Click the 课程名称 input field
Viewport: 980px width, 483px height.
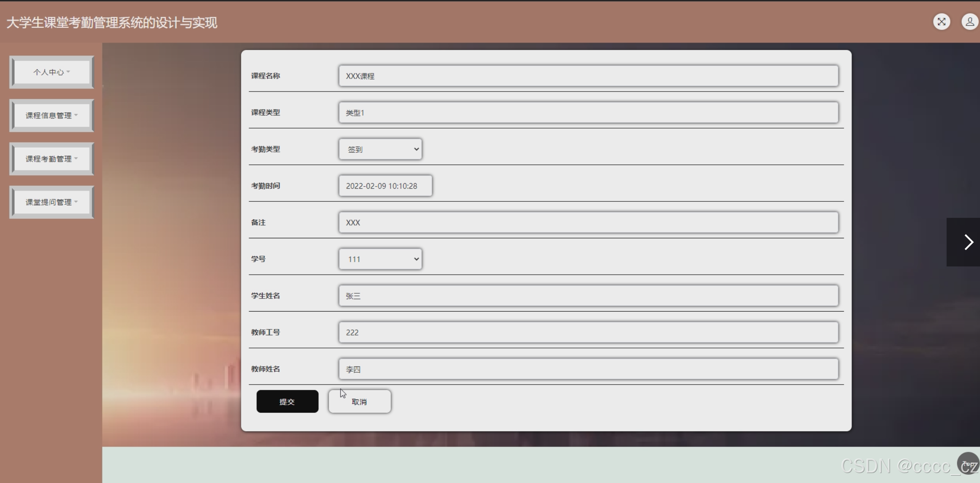(588, 76)
